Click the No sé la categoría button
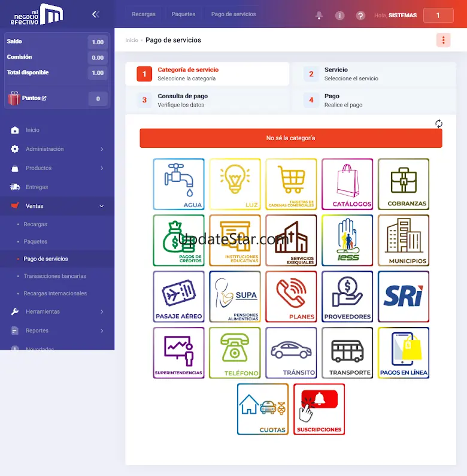The image size is (467, 476). pos(291,138)
